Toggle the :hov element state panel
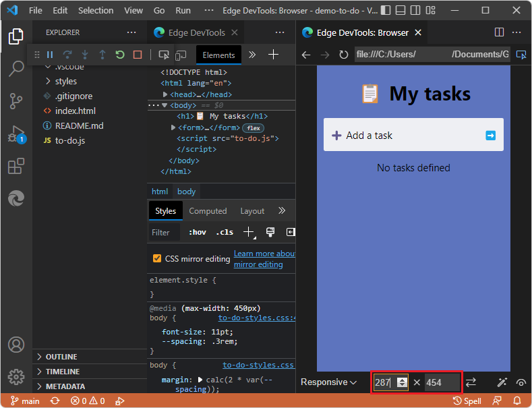This screenshot has height=408, width=532. (x=198, y=232)
